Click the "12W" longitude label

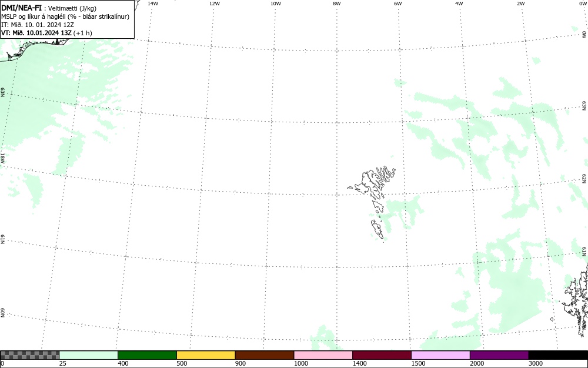pos(215,4)
